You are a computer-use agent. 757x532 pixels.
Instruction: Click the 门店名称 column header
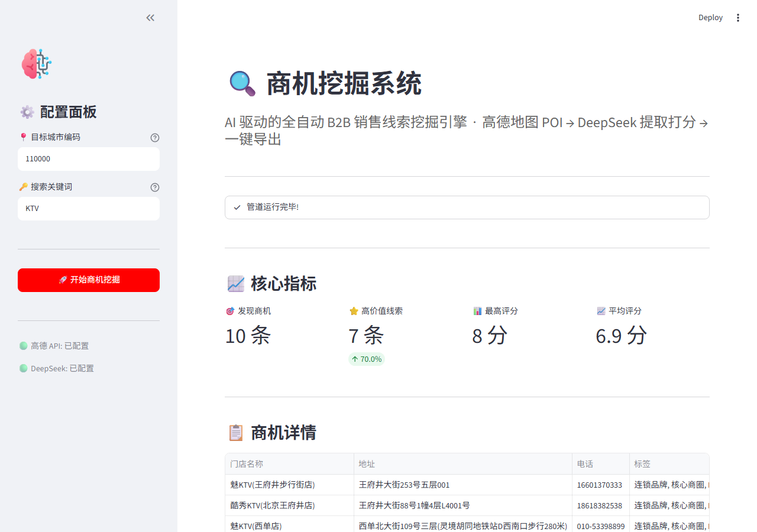290,464
